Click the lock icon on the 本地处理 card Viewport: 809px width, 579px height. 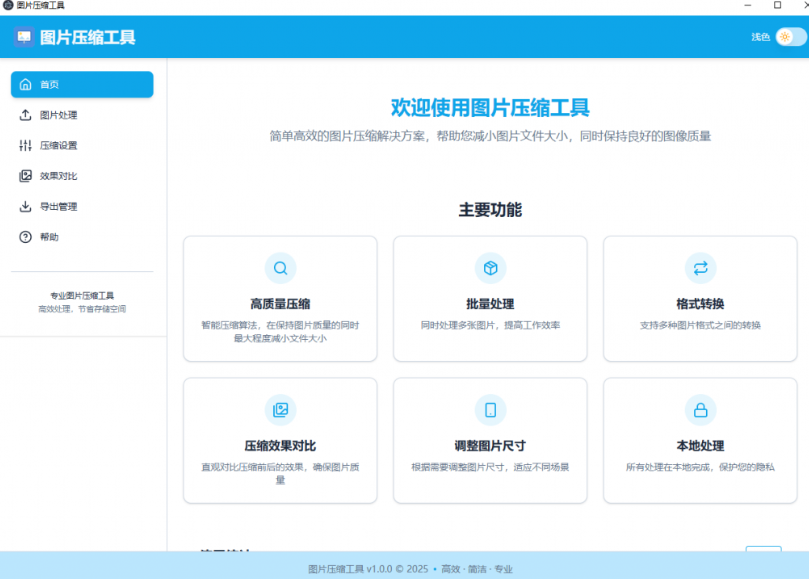tap(699, 411)
